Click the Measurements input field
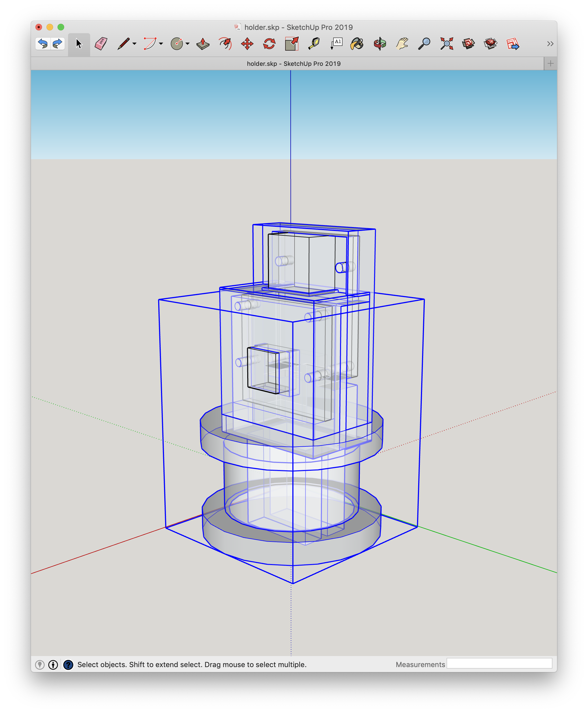 [499, 663]
